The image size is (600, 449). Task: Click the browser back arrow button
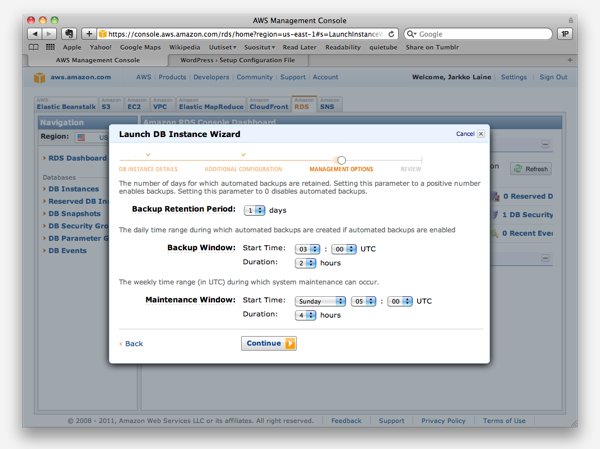[35, 34]
